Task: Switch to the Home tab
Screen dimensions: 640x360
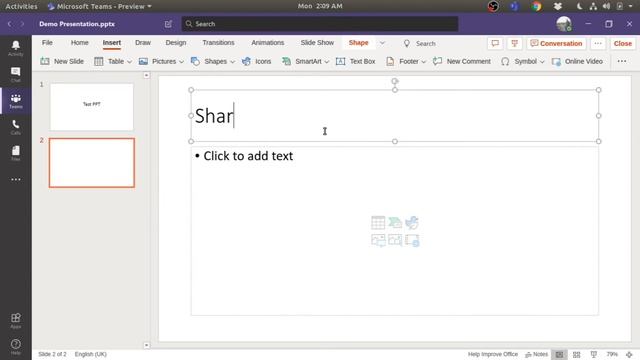Action: point(80,42)
